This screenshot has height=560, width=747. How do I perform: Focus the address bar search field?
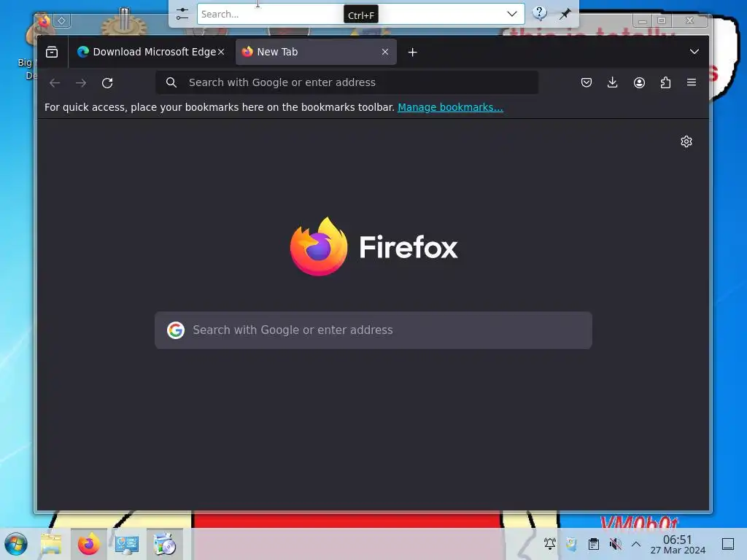coord(347,82)
